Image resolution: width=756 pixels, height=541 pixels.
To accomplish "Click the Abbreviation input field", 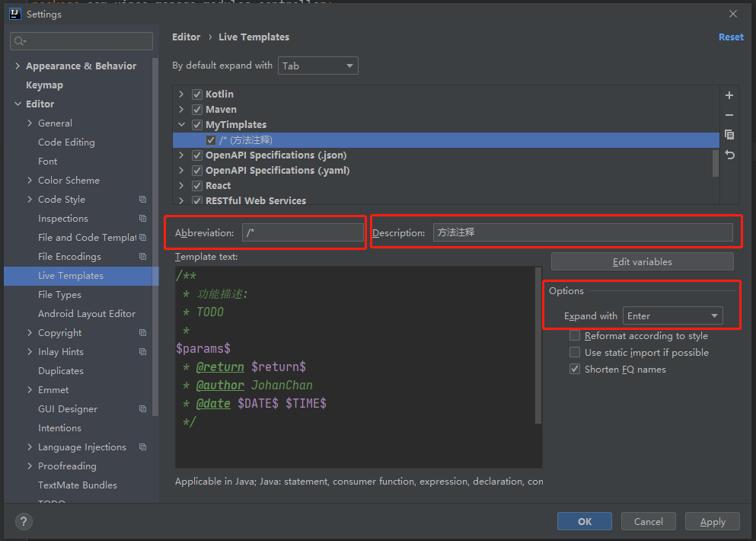I will 303,232.
